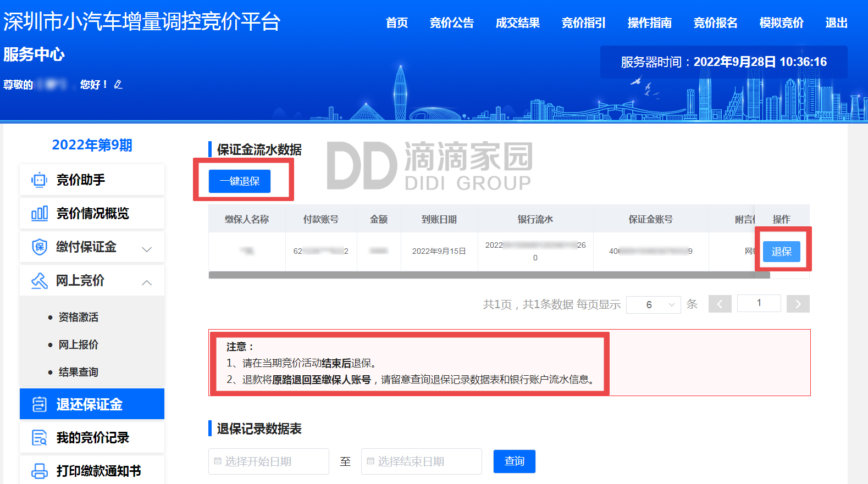Viewport: 868px width, 484px height.
Task: Select 退还保证金 in sidebar
Action: pyautogui.click(x=92, y=404)
